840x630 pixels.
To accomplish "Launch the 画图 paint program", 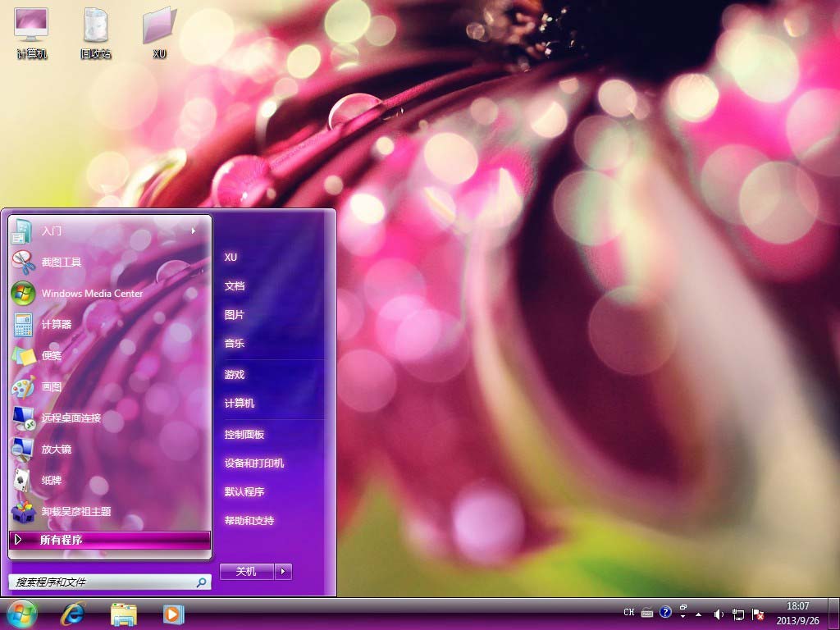I will 51,386.
